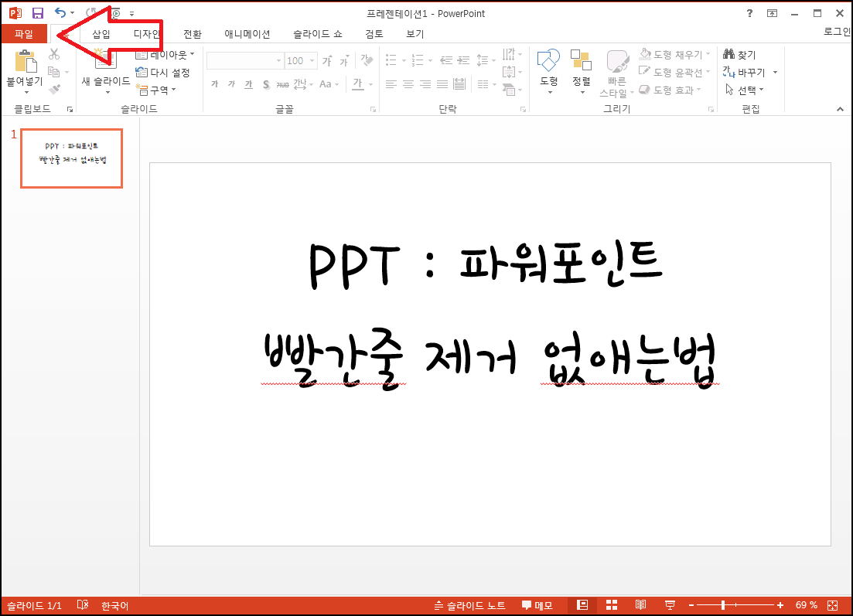Open the 구역 dropdown
Image resolution: width=853 pixels, height=616 pixels.
tap(155, 90)
